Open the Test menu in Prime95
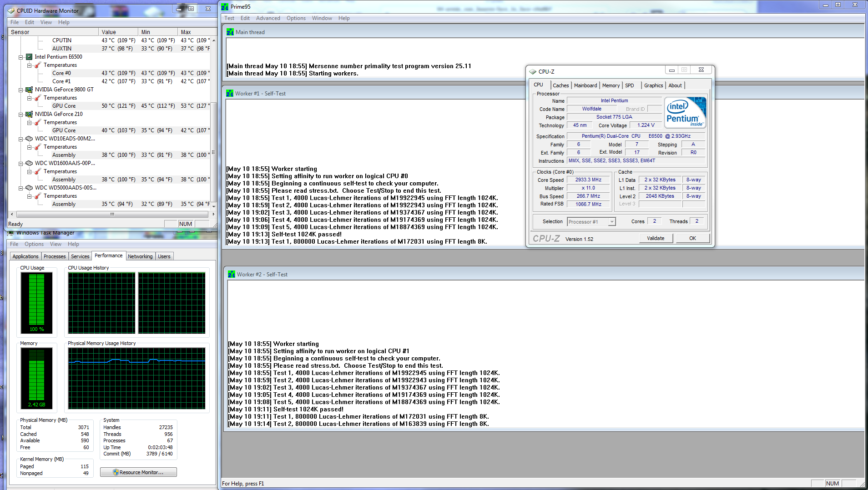The image size is (868, 490). click(x=229, y=18)
